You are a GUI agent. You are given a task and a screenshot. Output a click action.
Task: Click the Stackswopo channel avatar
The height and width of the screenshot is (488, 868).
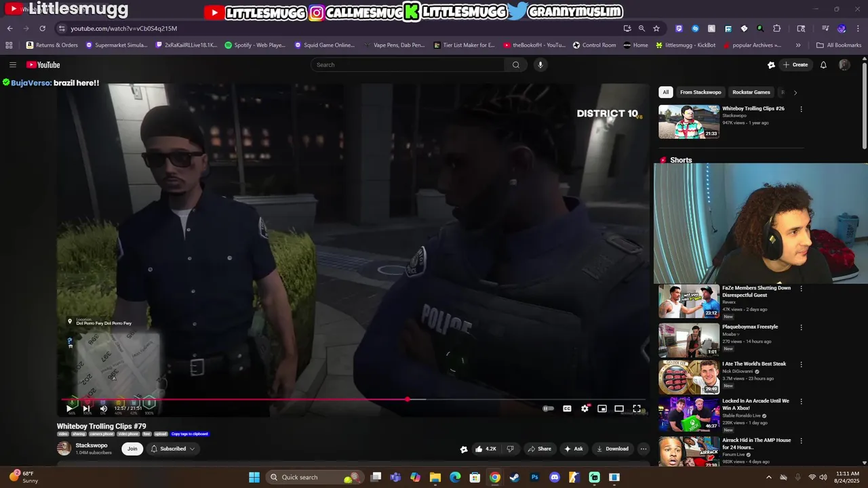click(64, 448)
